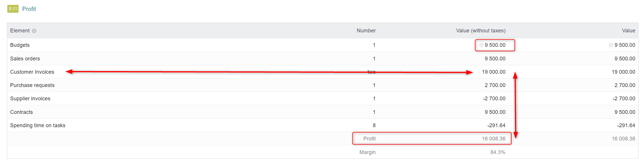
Task: Open the Profit section heading
Action: [29, 9]
